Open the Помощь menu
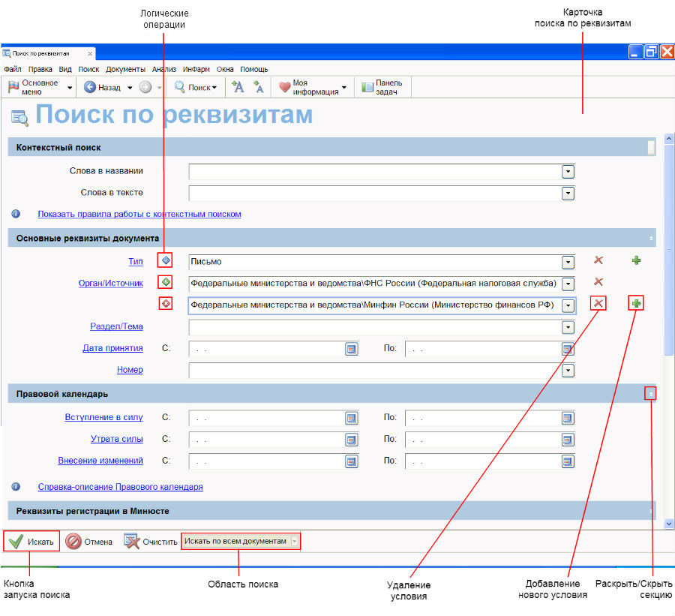The width and height of the screenshot is (675, 616). (253, 69)
